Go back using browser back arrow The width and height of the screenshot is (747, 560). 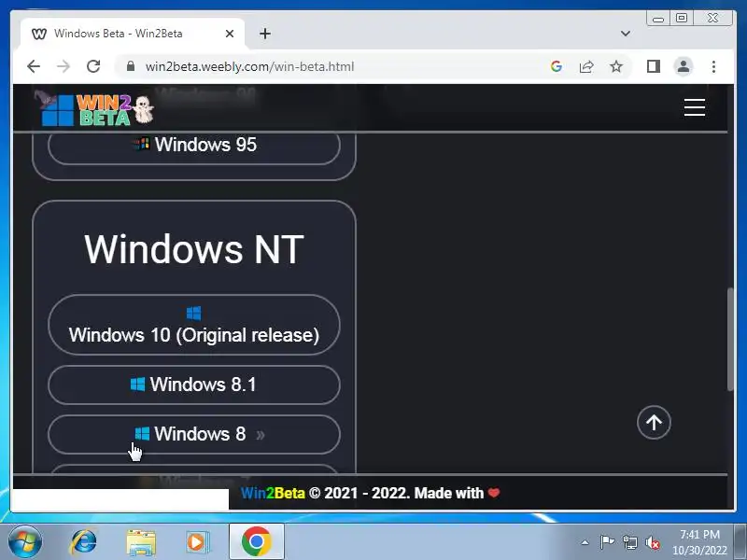coord(34,66)
